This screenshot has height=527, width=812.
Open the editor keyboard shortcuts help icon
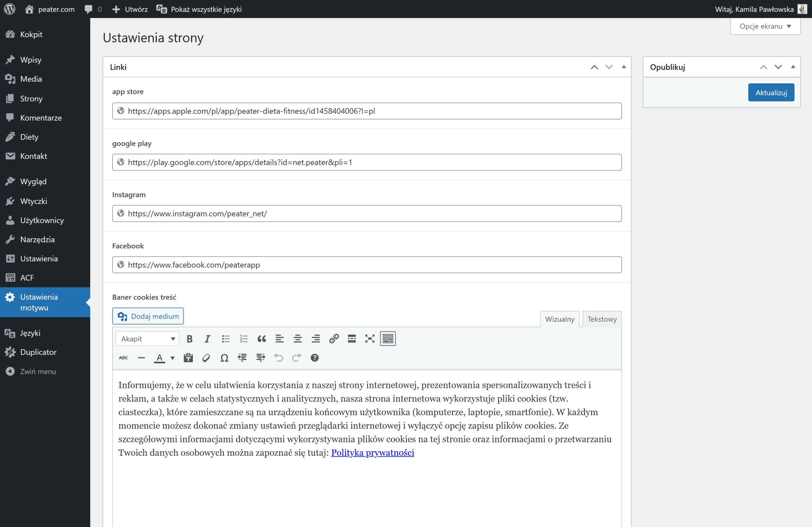tap(315, 357)
